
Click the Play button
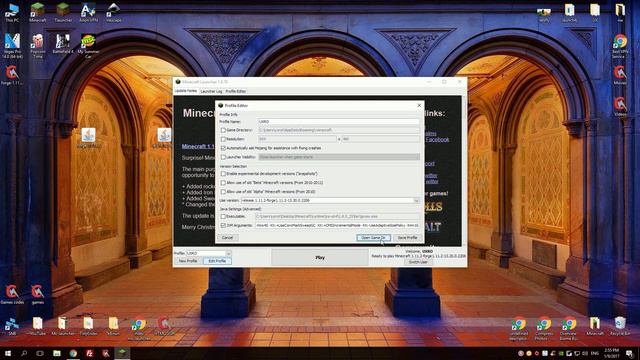(x=320, y=258)
